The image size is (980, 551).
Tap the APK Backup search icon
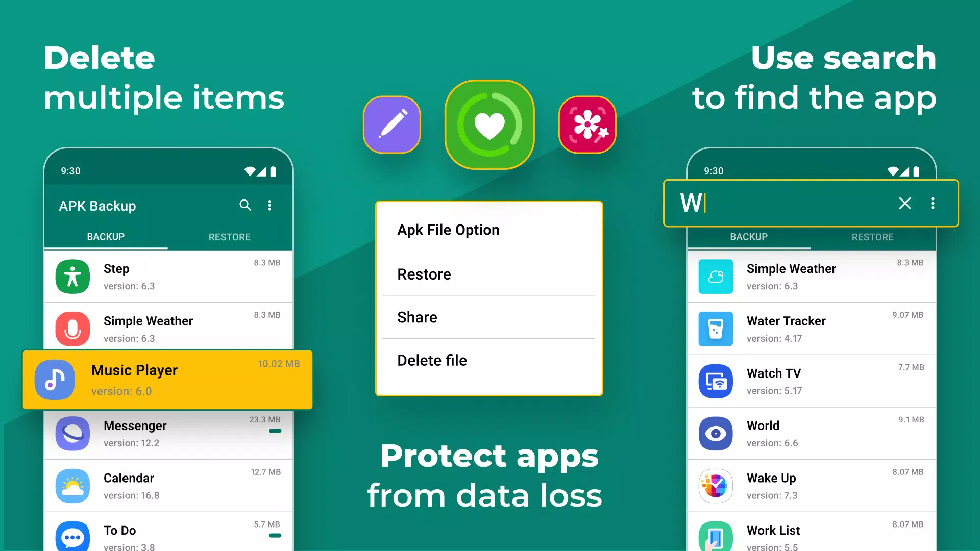[244, 205]
